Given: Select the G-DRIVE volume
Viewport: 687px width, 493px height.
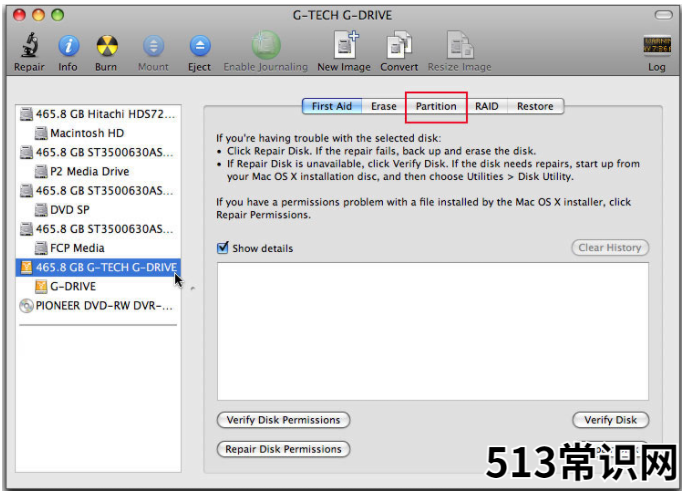Looking at the screenshot, I should [98, 287].
